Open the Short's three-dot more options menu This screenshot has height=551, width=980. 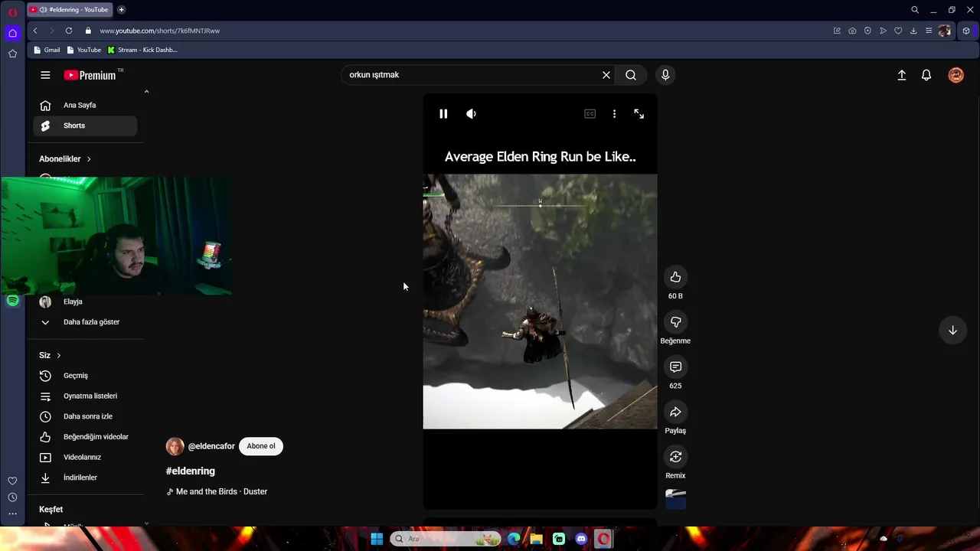coord(614,114)
